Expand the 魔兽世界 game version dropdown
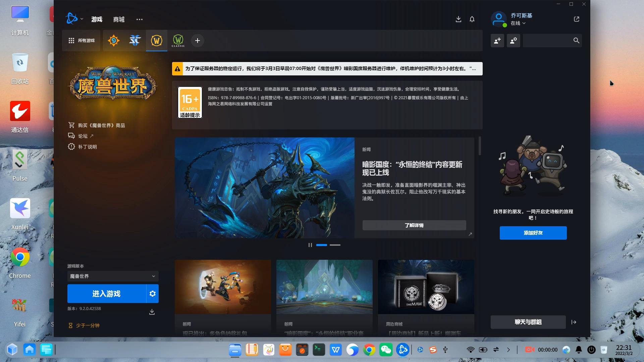Image resolution: width=644 pixels, height=362 pixels. tap(113, 276)
